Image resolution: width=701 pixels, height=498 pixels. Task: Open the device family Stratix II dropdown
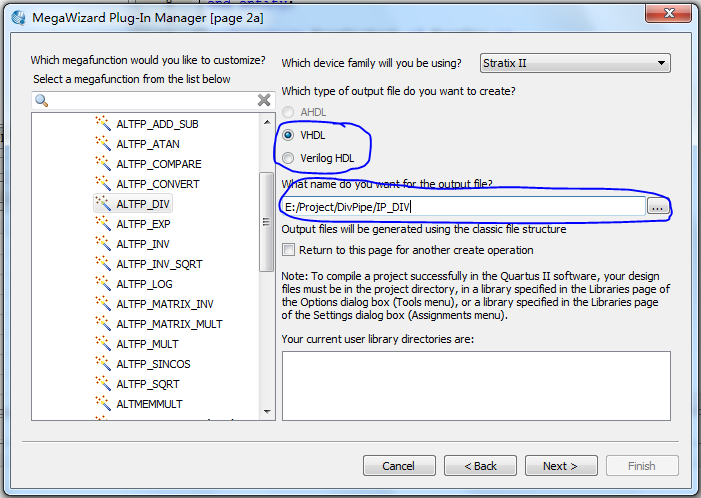[x=575, y=63]
